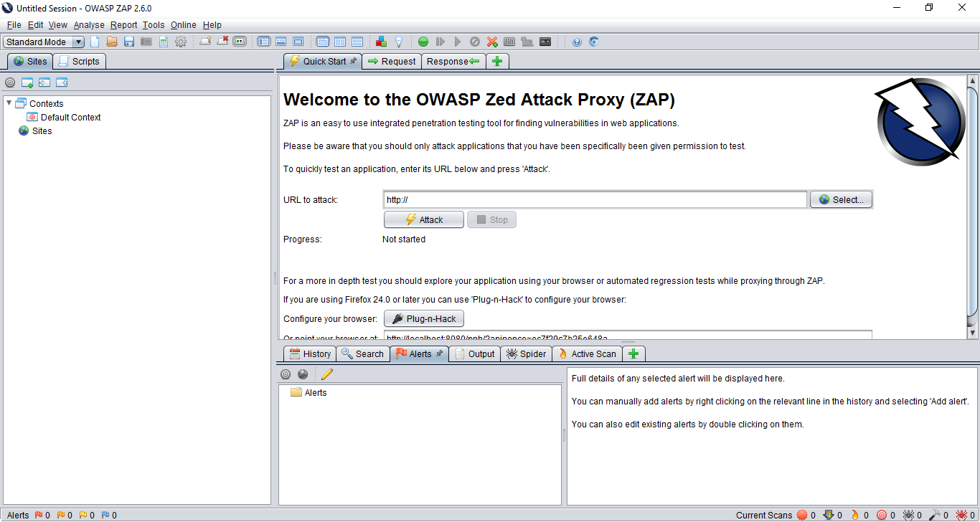Click the Stop button
The width and height of the screenshot is (980, 522).
491,219
